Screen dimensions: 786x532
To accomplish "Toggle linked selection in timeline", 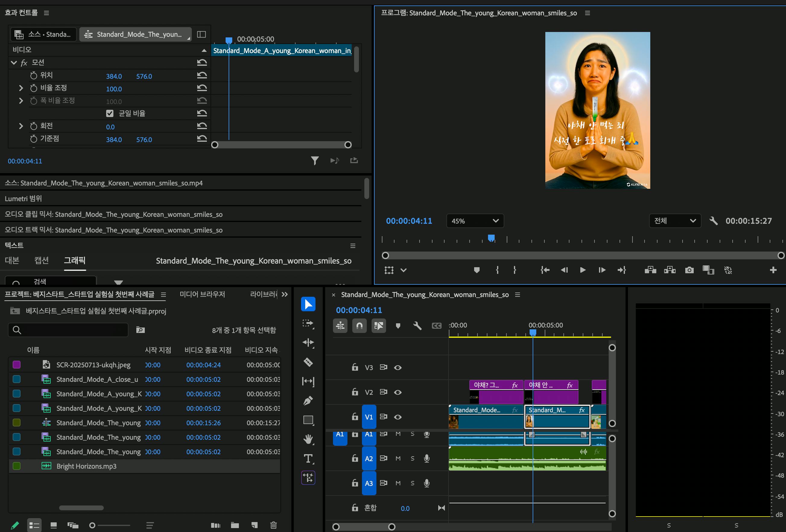I will coord(379,326).
